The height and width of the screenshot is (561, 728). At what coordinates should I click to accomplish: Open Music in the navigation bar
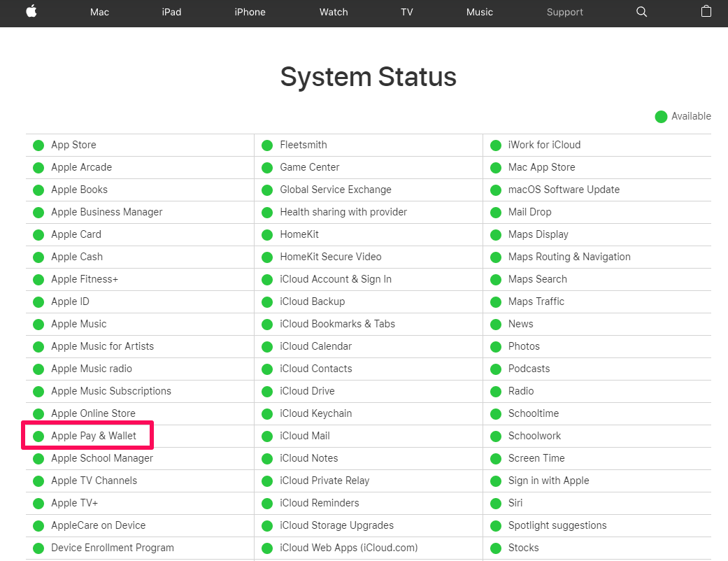480,12
